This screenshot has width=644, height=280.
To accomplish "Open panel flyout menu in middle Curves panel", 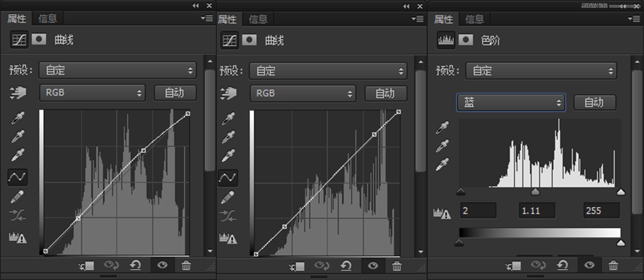I will (417, 19).
